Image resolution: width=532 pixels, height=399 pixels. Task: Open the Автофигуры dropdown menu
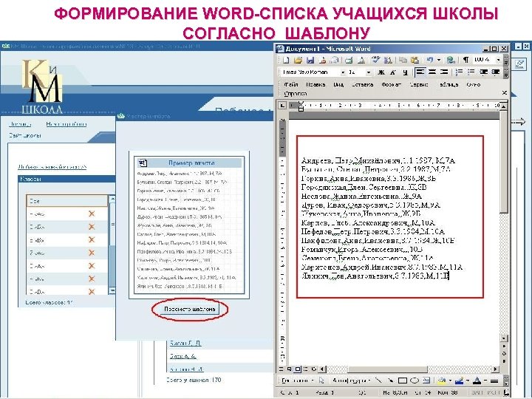point(351,381)
